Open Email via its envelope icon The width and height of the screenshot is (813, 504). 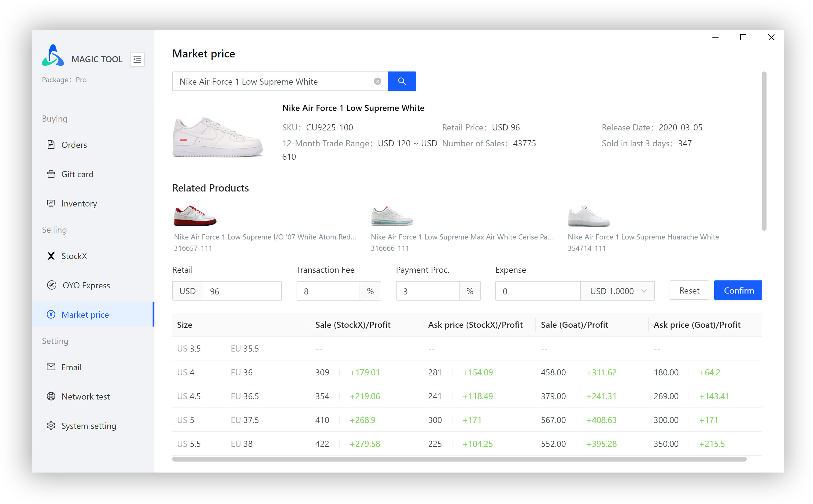click(51, 367)
